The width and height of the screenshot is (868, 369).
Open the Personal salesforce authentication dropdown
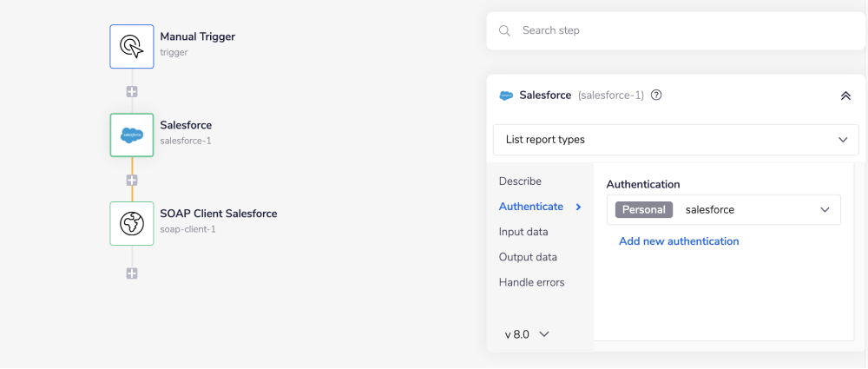click(723, 210)
